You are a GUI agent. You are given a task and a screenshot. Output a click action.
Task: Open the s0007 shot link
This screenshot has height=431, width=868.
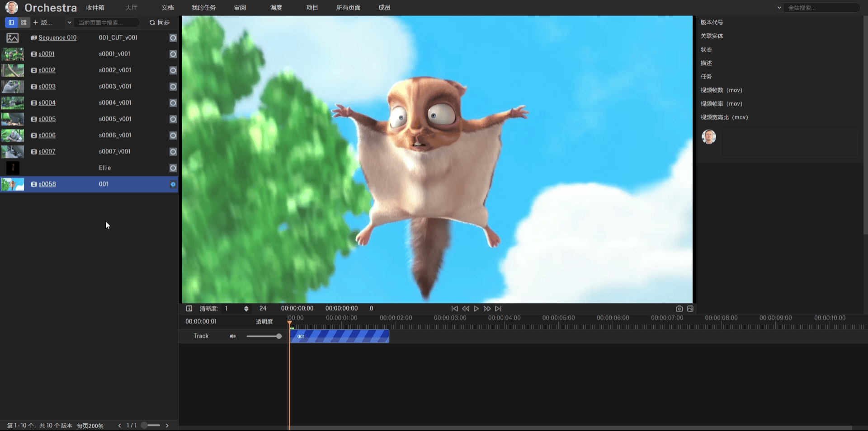[x=47, y=151]
